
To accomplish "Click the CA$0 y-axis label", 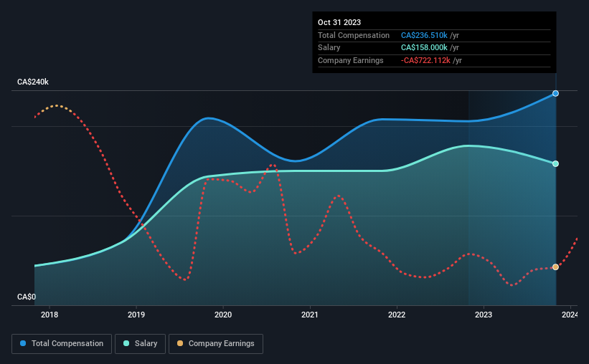I will 27,297.
